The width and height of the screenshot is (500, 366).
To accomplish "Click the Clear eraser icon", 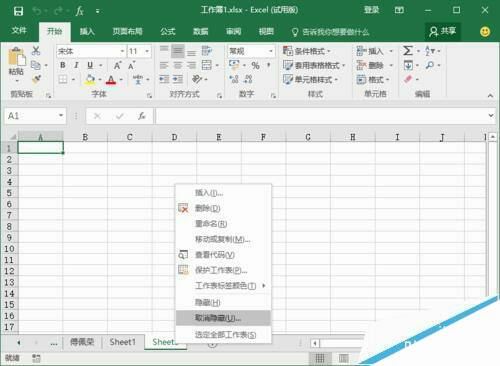I will click(x=408, y=79).
